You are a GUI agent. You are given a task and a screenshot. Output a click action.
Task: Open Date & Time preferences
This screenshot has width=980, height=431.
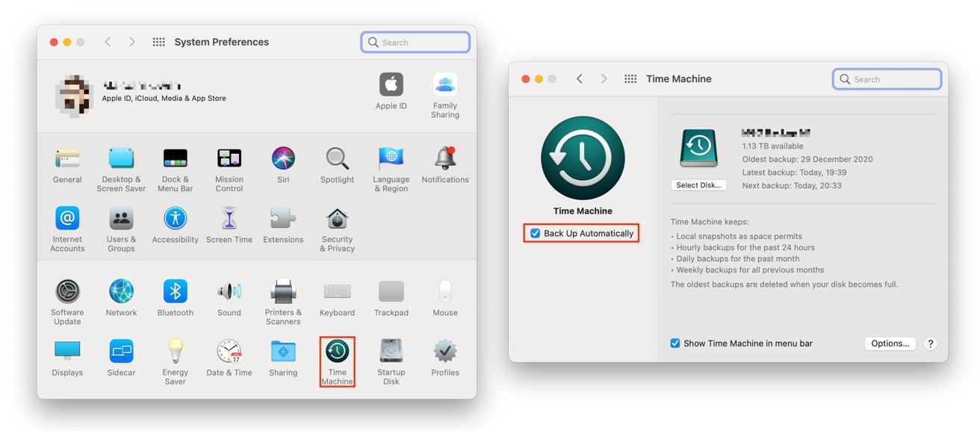pyautogui.click(x=229, y=351)
